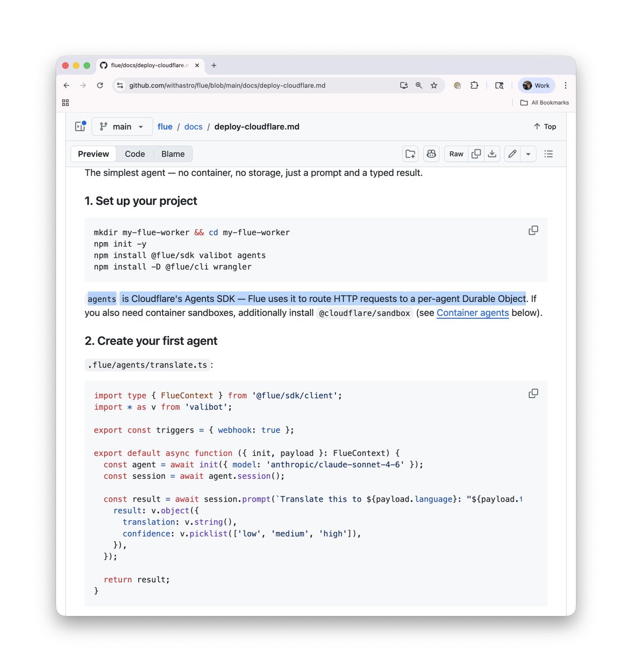
Task: Switch to Preview tab
Action: [x=94, y=154]
